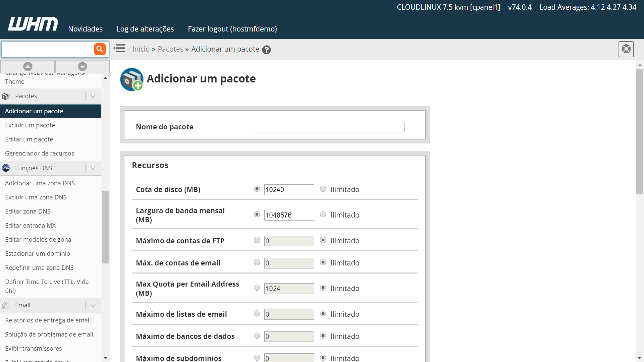Click Fazer logout (hostmfdemo)
The height and width of the screenshot is (362, 644).
[x=232, y=29]
